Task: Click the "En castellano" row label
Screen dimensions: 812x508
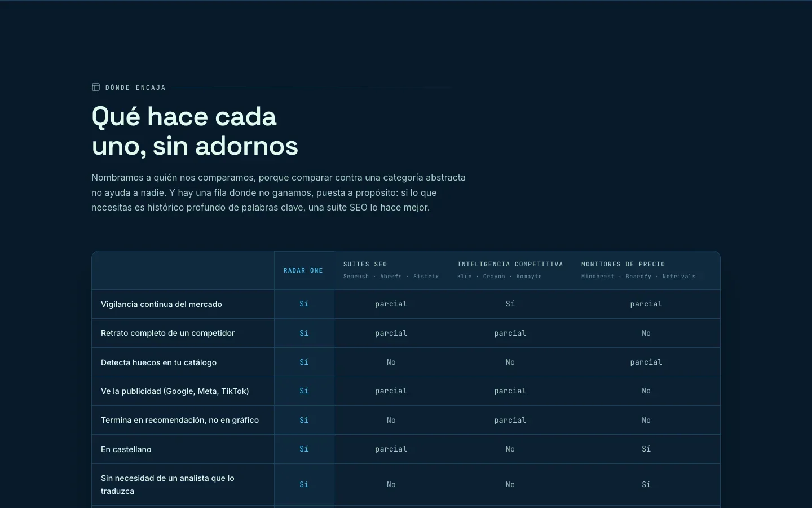Action: click(x=126, y=449)
